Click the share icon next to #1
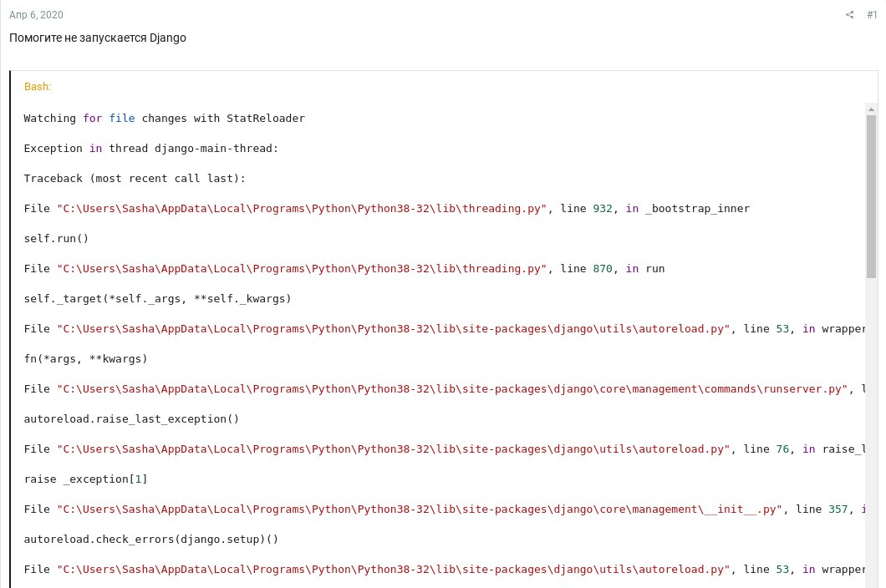 849,15
